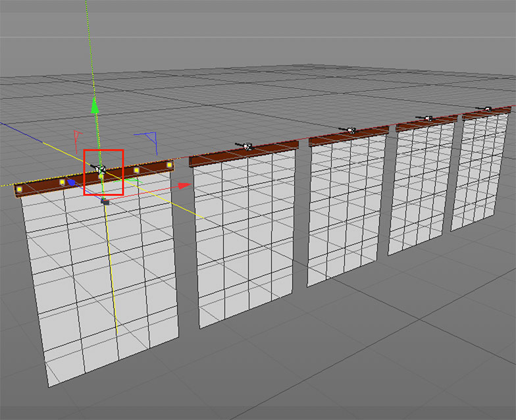Viewport: 516px width, 420px height.
Task: Select the connector icon on the first brown bar
Action: [99, 169]
